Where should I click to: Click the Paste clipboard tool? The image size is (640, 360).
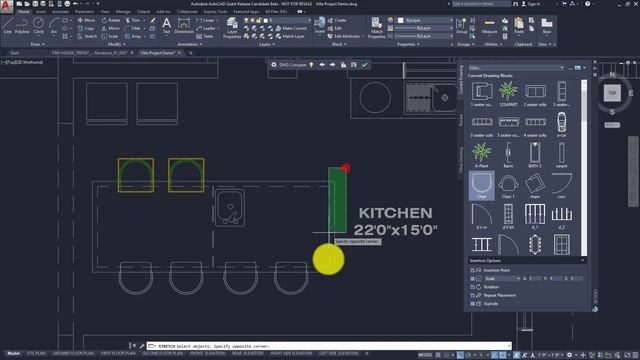(519, 26)
